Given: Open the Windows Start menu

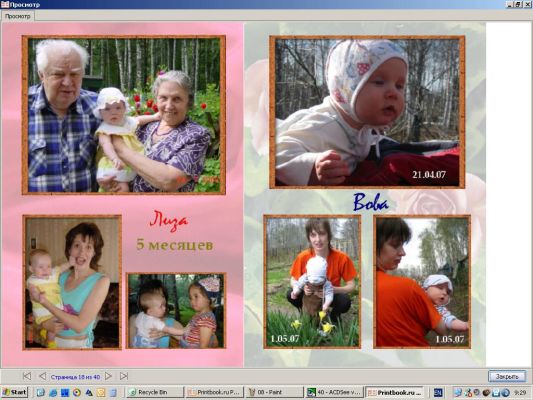Looking at the screenshot, I should coord(14,393).
